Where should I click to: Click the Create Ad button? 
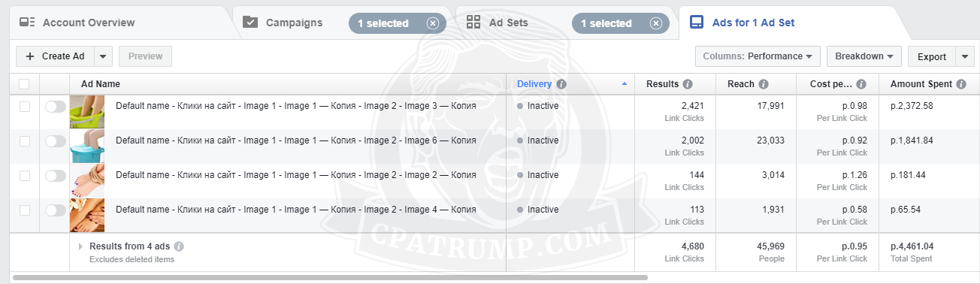point(56,56)
